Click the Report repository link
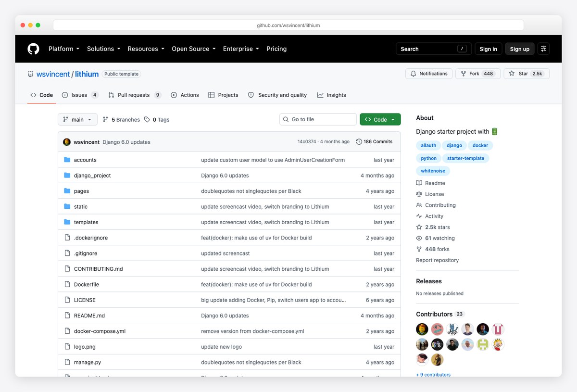 coord(438,260)
